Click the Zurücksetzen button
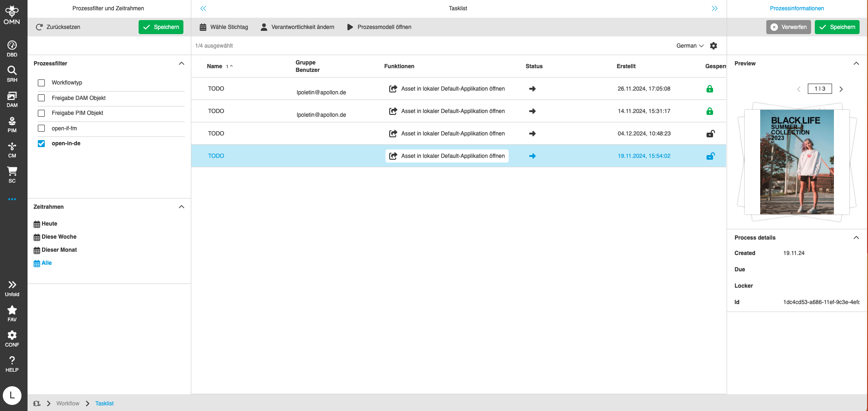868x411 pixels. click(x=58, y=27)
